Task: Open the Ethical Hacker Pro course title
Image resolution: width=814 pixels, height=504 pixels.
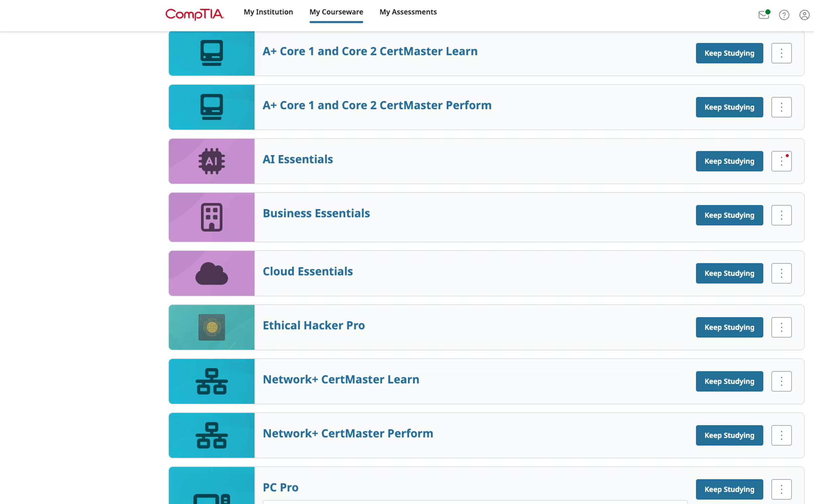Action: coord(314,325)
